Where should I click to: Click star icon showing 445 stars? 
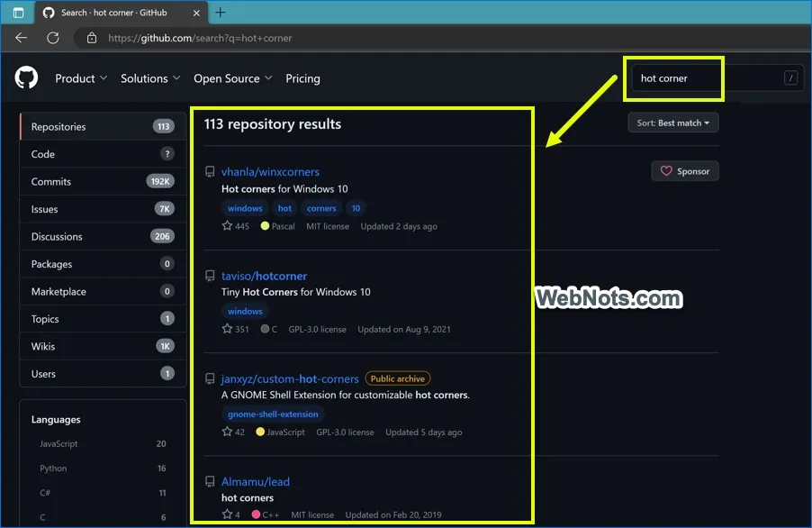click(x=227, y=226)
